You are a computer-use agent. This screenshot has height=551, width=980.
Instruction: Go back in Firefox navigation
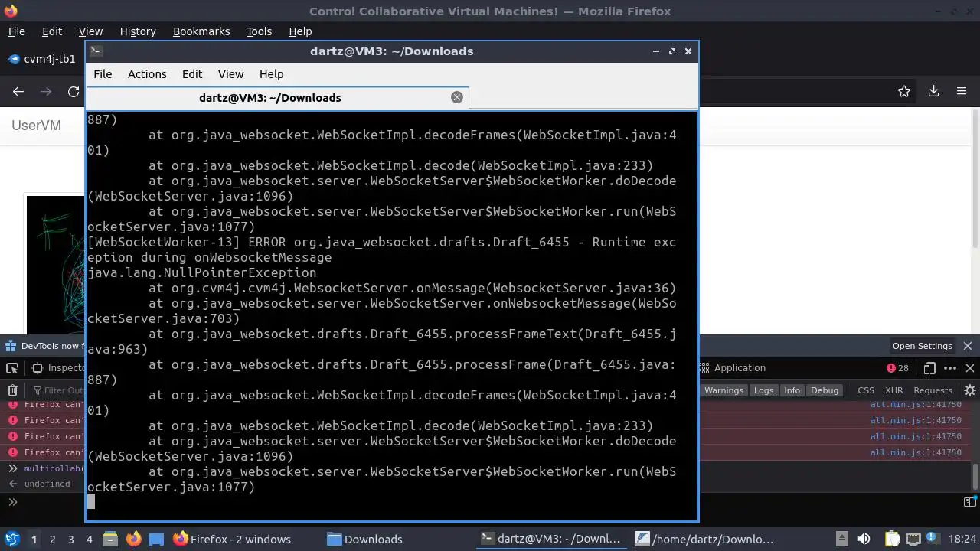18,91
